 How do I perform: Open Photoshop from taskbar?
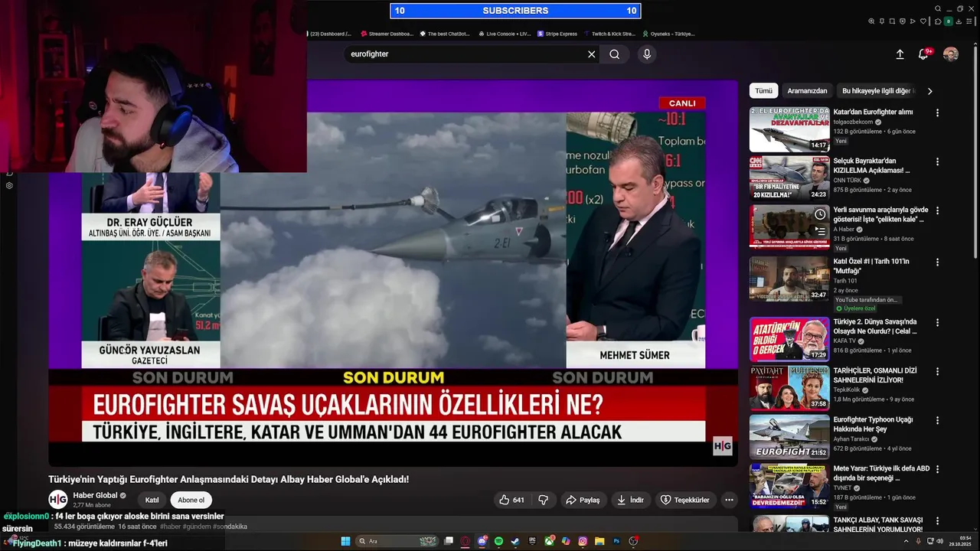[616, 541]
